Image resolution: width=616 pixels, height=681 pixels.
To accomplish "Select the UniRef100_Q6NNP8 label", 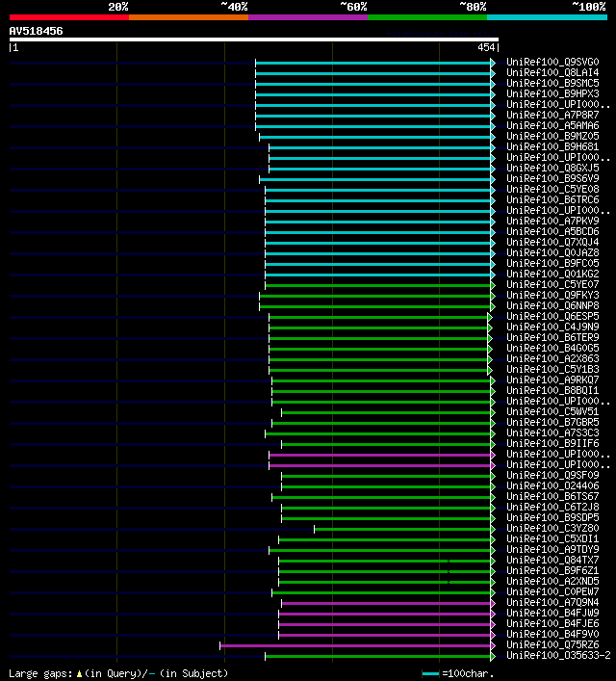I will (552, 305).
